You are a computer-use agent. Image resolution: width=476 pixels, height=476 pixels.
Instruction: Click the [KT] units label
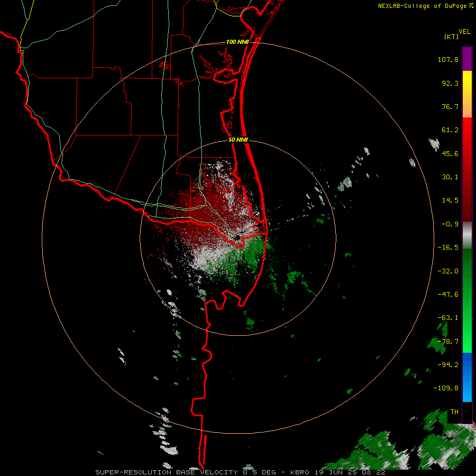pyautogui.click(x=452, y=36)
